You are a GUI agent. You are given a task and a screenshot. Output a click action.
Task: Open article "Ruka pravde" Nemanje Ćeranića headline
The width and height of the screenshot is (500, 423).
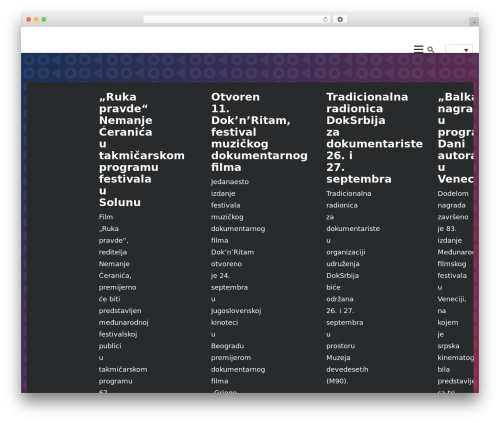[x=141, y=150]
